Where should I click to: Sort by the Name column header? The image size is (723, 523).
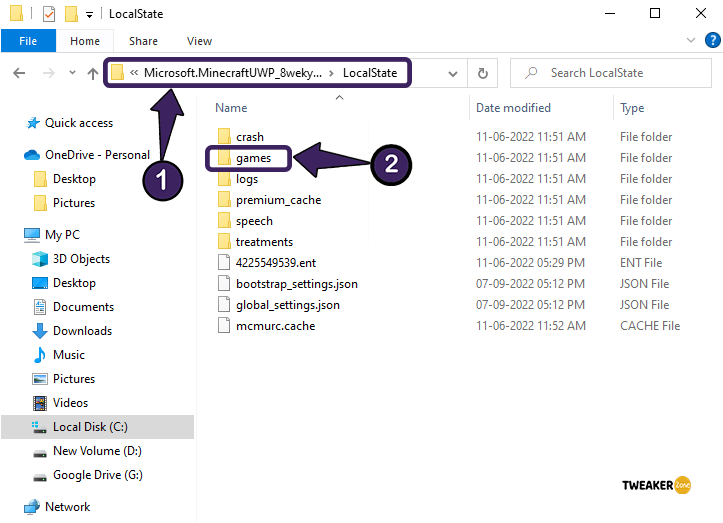point(231,108)
